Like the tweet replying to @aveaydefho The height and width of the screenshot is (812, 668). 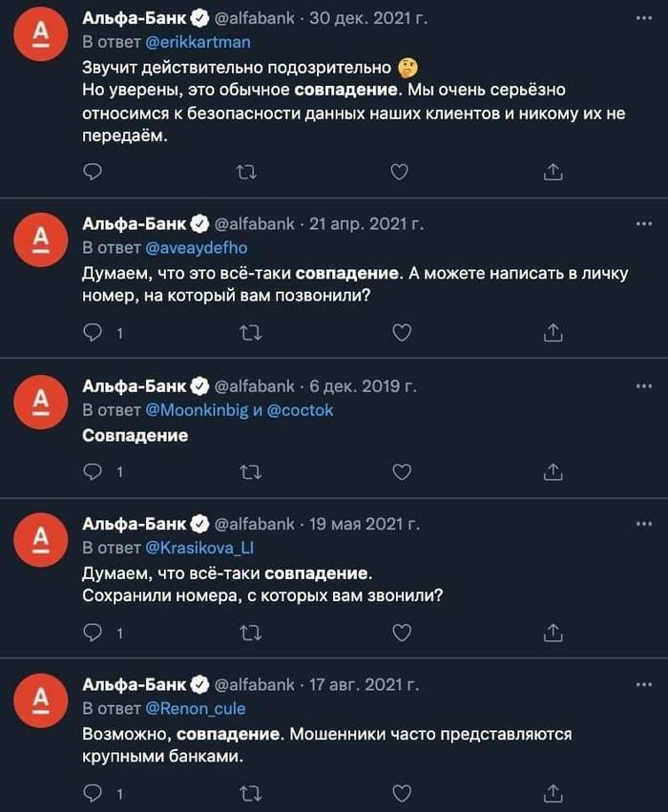coord(402,333)
